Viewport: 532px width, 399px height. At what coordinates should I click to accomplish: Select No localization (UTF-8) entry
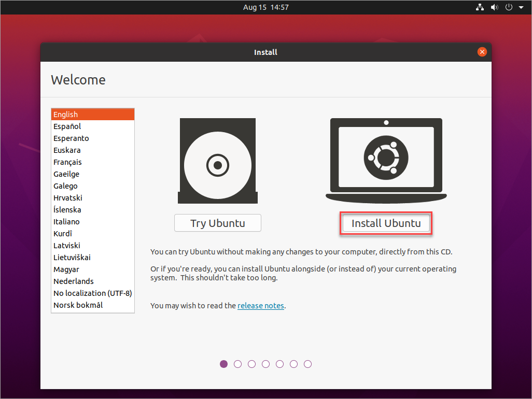(93, 293)
